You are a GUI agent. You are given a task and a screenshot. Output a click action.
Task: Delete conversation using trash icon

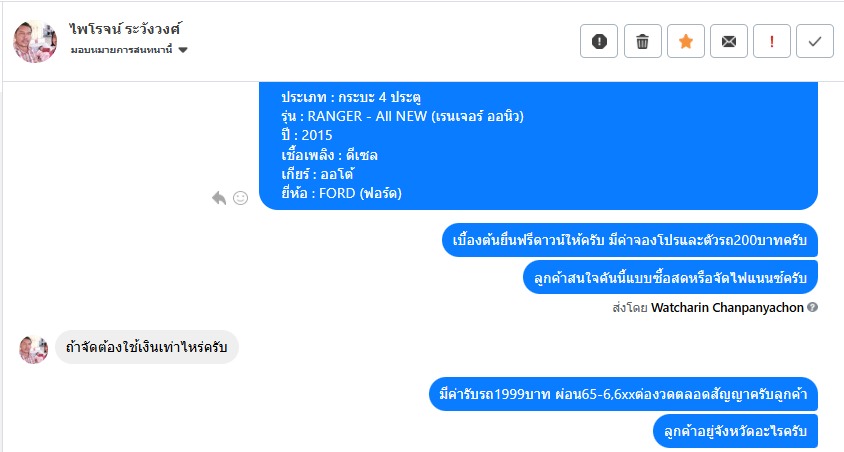point(643,41)
